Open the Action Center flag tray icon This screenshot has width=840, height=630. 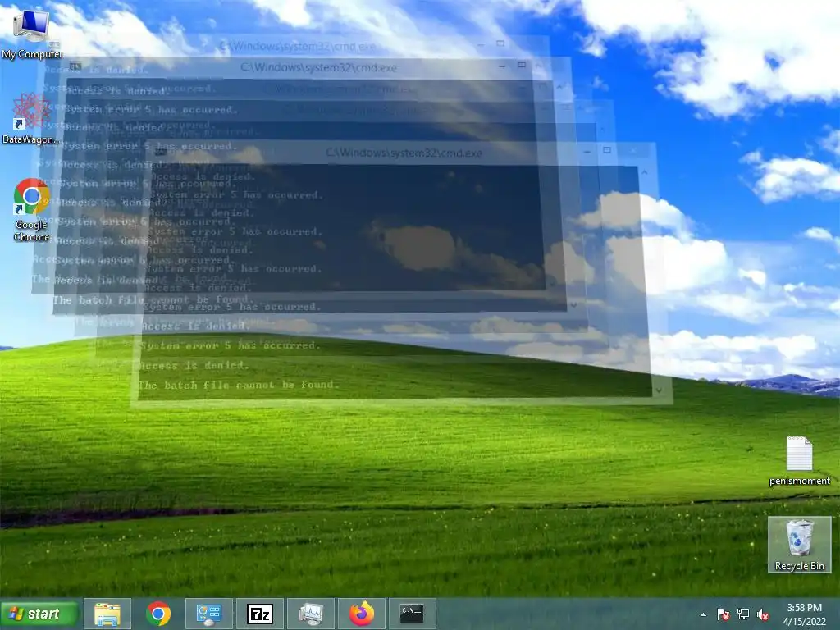pos(724,614)
